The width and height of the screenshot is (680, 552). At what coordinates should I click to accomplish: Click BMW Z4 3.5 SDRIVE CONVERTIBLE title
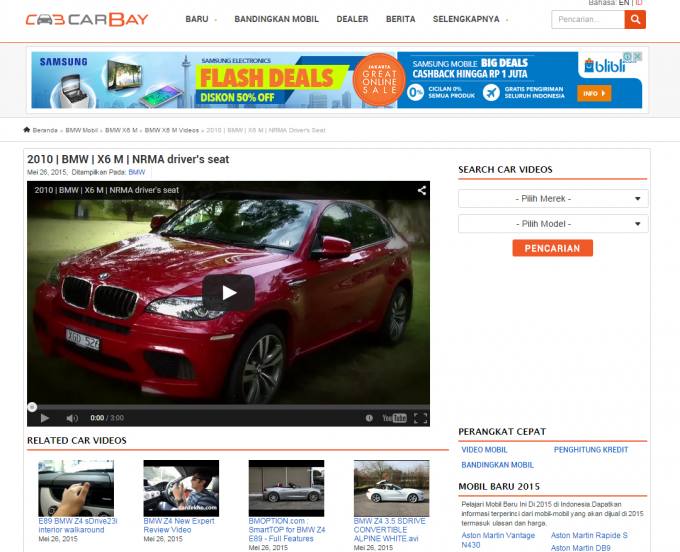tap(389, 529)
